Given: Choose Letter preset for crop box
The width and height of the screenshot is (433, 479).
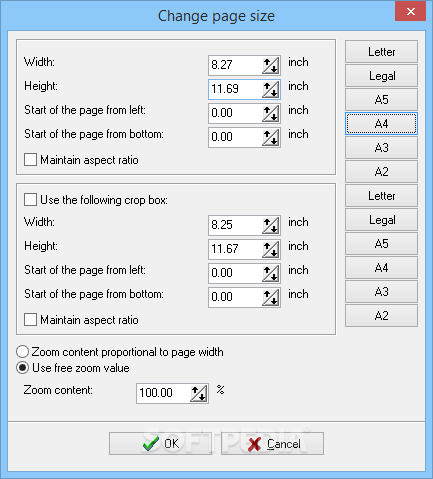Looking at the screenshot, I should 381,196.
